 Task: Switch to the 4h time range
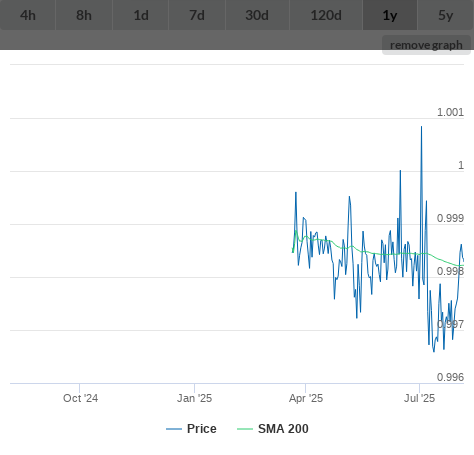[28, 15]
